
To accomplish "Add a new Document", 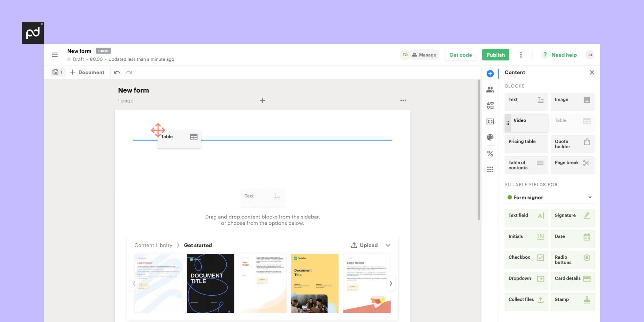I will point(87,72).
